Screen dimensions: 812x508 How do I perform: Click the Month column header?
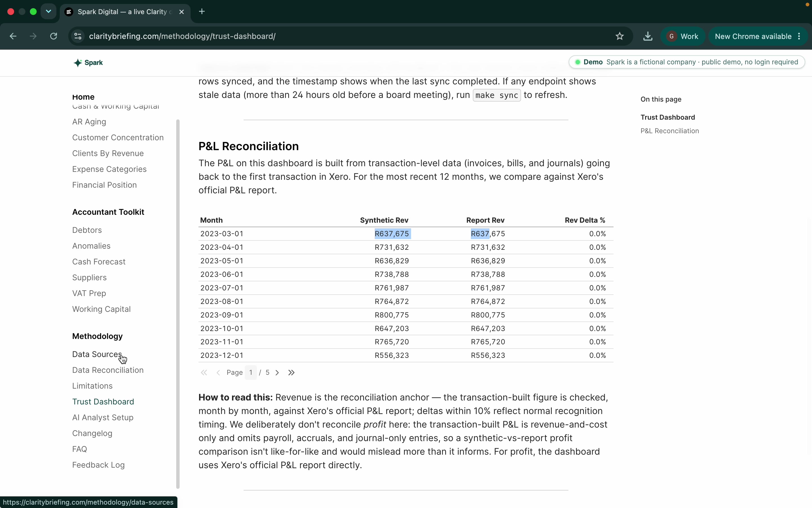tap(211, 220)
